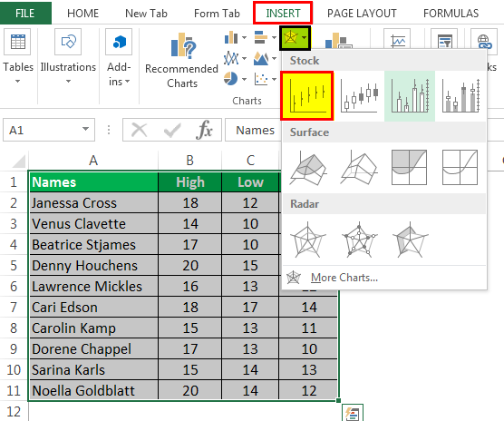Choose the Contour surface chart
This screenshot has width=504, height=421.
(x=409, y=167)
